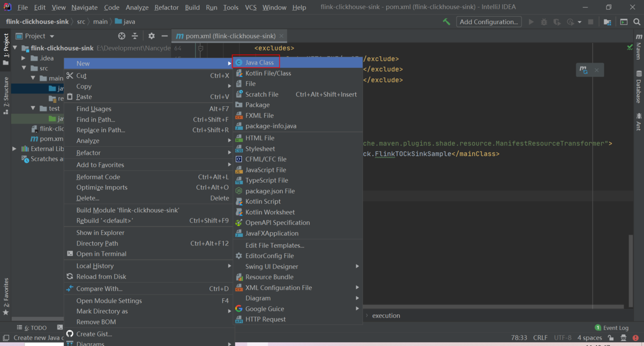Image resolution: width=644 pixels, height=346 pixels.
Task: Collapse the src folder arrow
Action: pos(24,68)
